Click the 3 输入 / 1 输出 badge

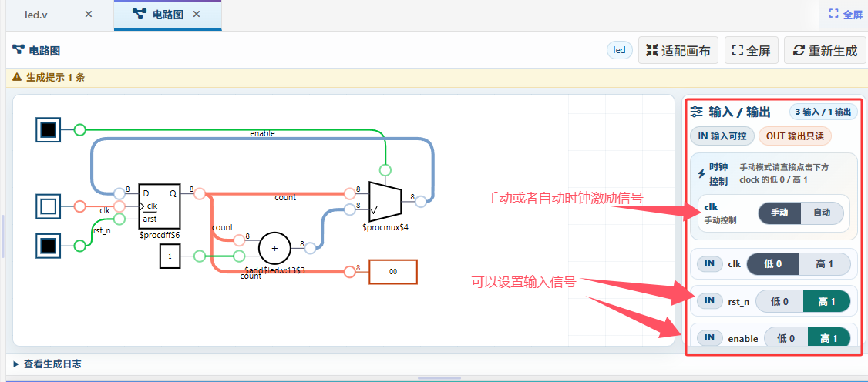[x=823, y=112]
